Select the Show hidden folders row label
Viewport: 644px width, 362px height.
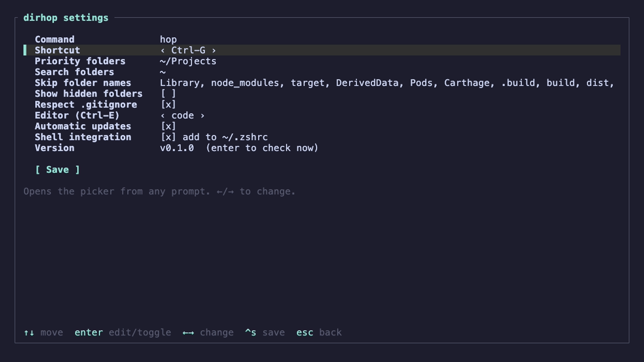click(89, 94)
